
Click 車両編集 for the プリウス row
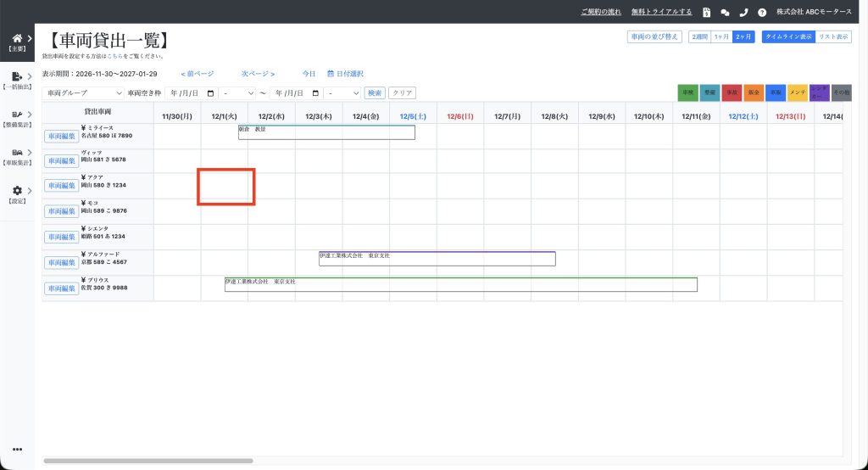tap(61, 288)
